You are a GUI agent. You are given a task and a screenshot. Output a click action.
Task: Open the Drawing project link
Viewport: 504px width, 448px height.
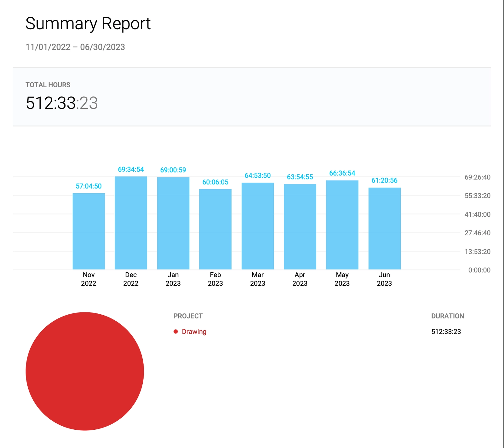pyautogui.click(x=194, y=332)
